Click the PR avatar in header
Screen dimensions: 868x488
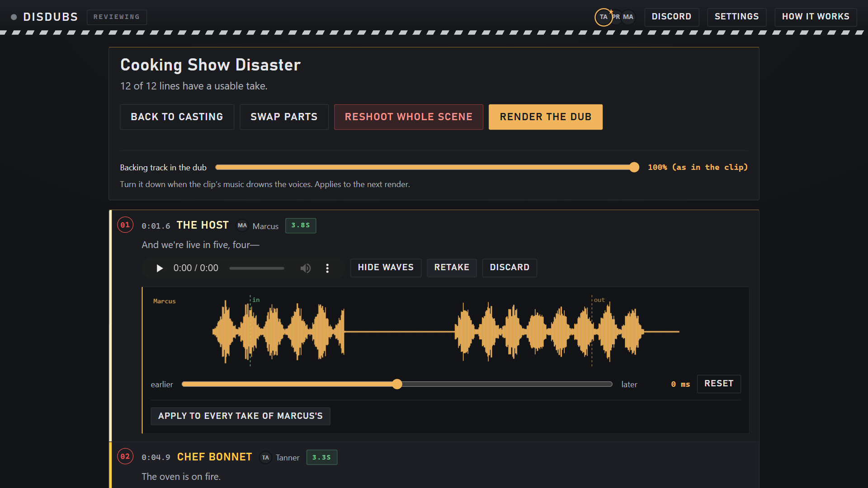pyautogui.click(x=617, y=17)
